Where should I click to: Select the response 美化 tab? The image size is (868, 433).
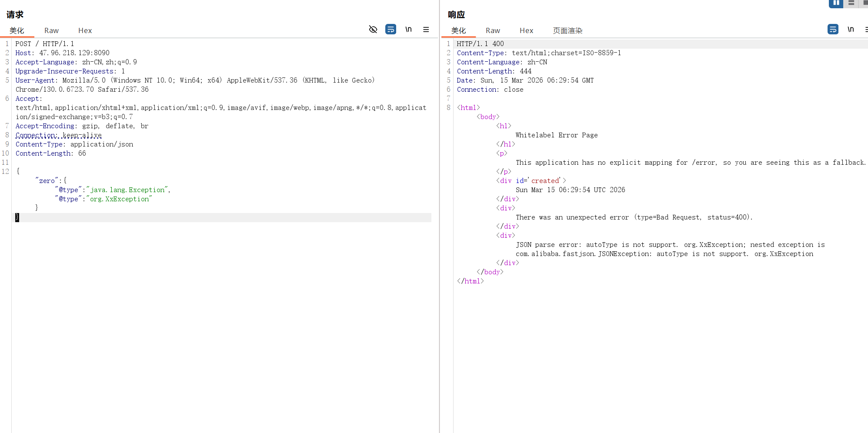coord(458,30)
